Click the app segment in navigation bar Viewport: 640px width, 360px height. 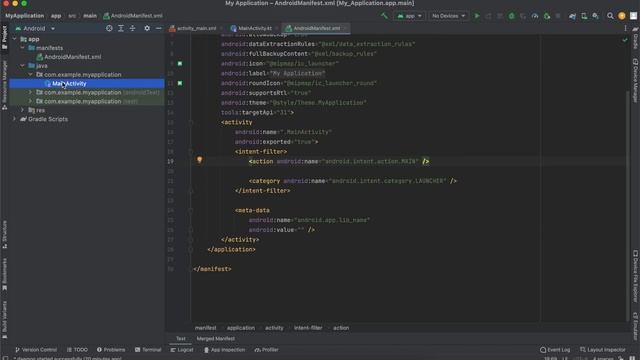click(x=56, y=16)
